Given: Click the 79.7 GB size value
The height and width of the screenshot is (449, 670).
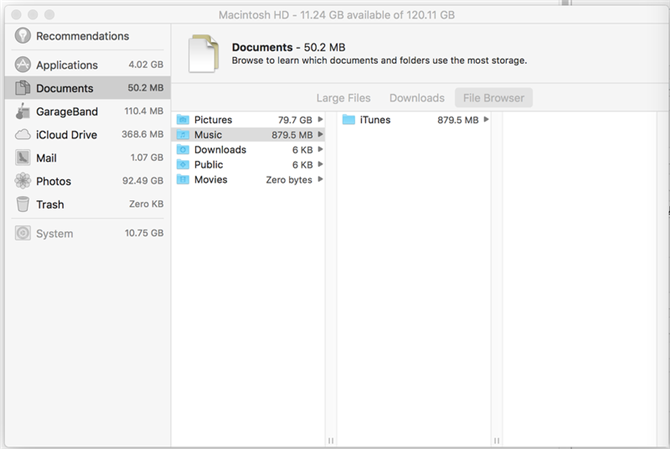Looking at the screenshot, I should tap(295, 120).
